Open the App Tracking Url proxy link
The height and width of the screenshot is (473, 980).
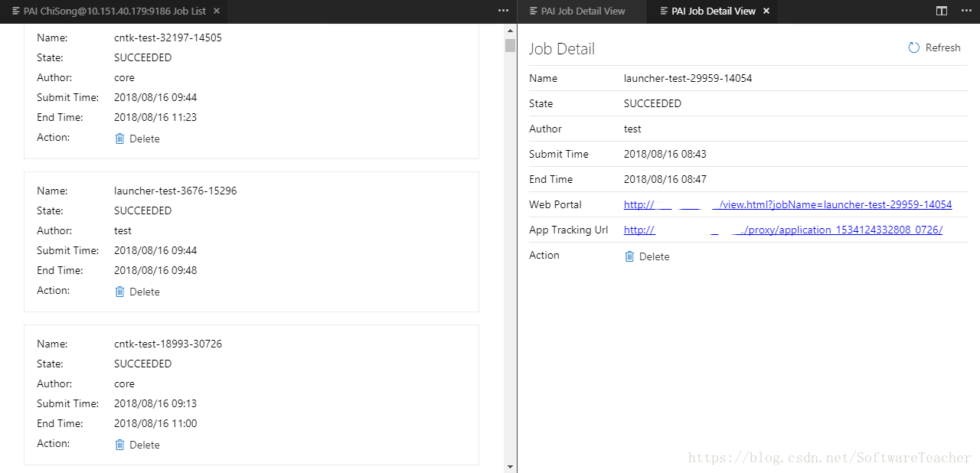pyautogui.click(x=783, y=230)
